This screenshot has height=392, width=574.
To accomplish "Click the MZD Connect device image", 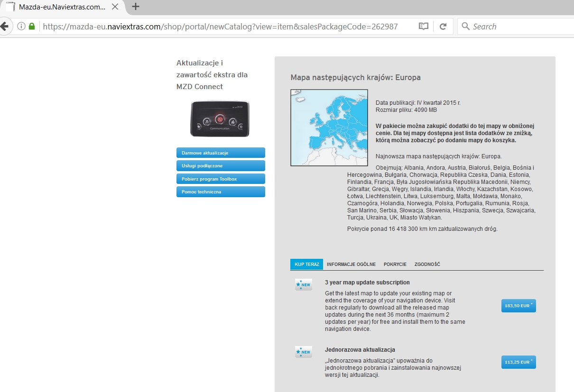I will [x=220, y=119].
